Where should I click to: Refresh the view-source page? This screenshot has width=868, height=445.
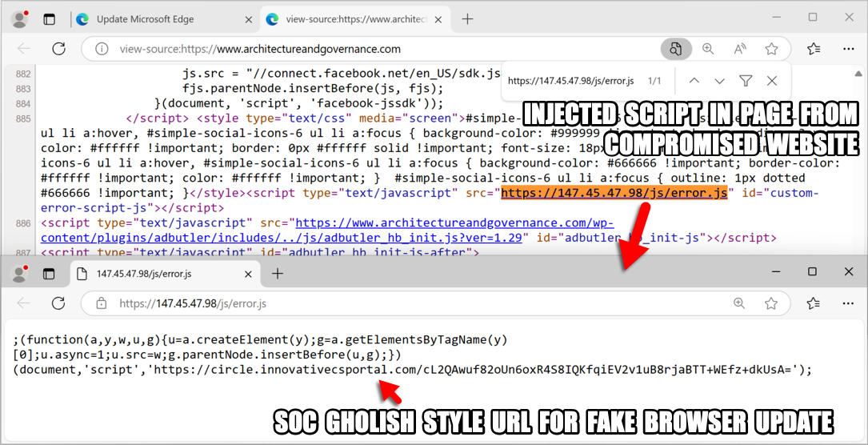pyautogui.click(x=58, y=49)
